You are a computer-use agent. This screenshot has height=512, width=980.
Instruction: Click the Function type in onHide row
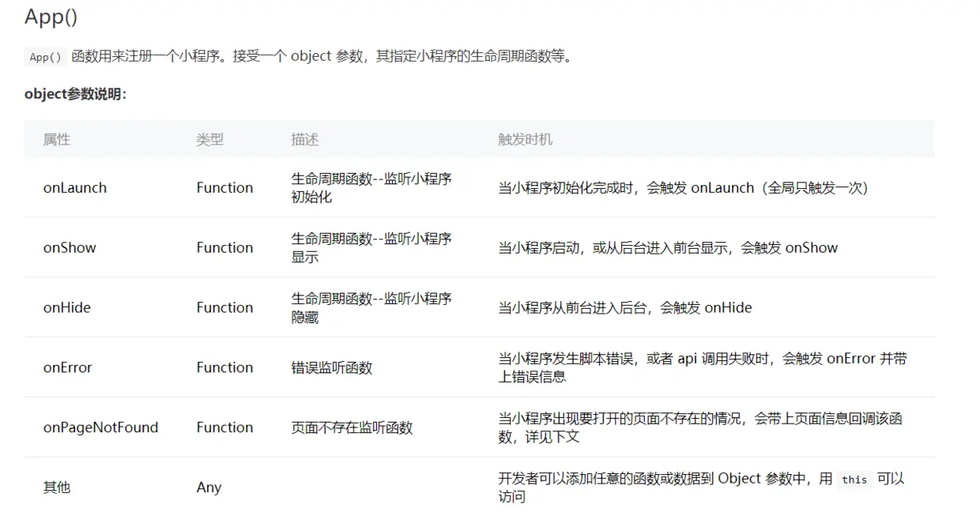(225, 308)
